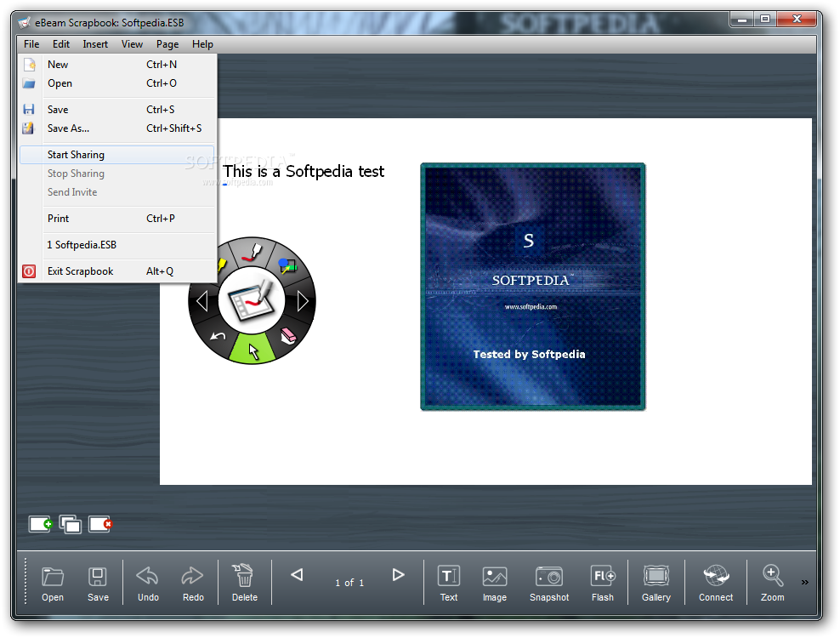The height and width of the screenshot is (638, 840).
Task: Go to next page in bottom toolbar
Action: point(398,575)
